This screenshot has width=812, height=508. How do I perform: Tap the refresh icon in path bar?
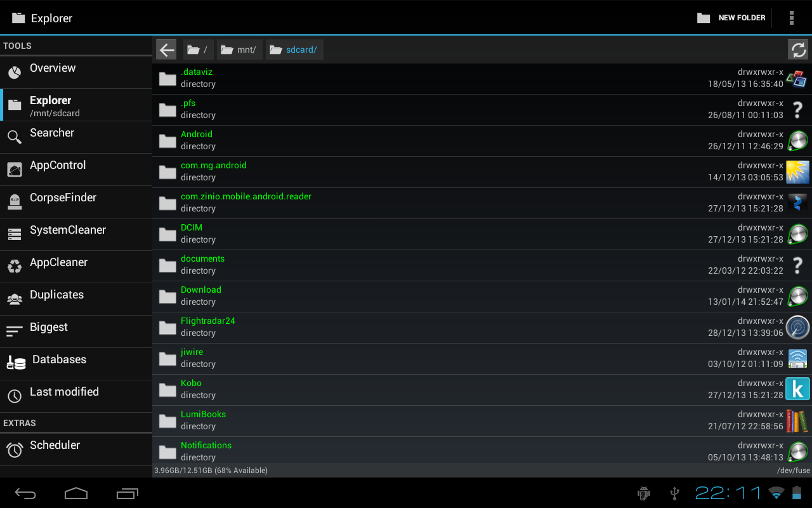(x=798, y=50)
